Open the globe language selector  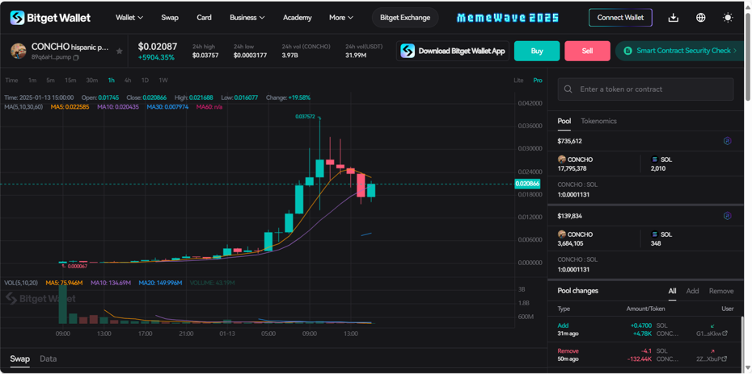point(701,18)
